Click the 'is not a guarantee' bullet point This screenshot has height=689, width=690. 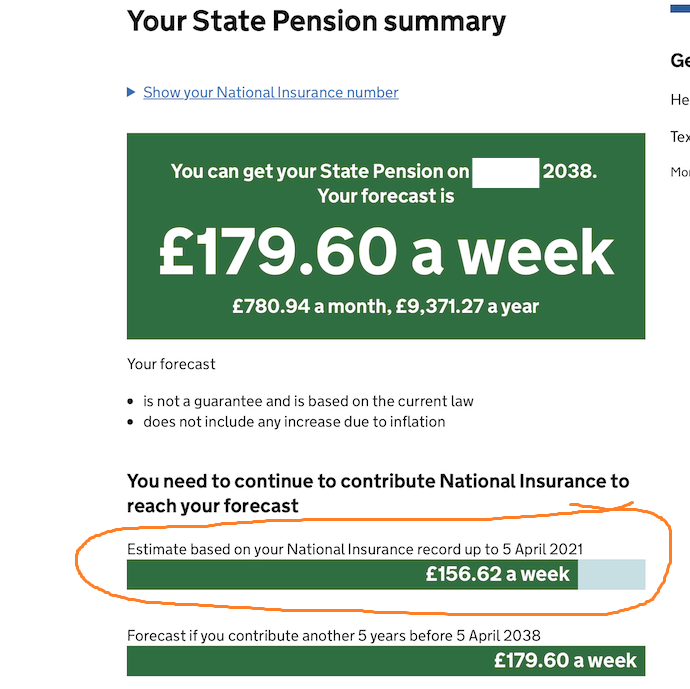(x=308, y=401)
